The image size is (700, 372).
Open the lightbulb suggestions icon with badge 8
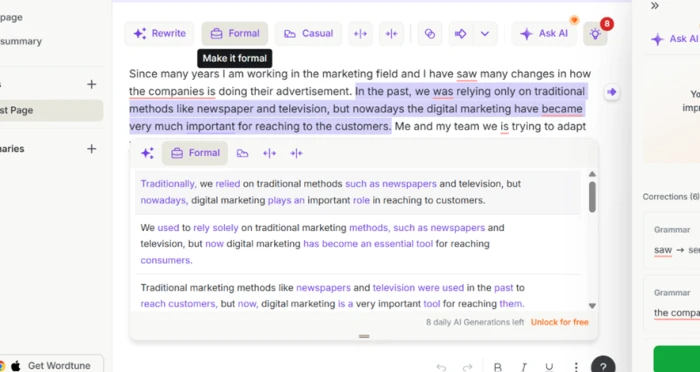click(595, 33)
